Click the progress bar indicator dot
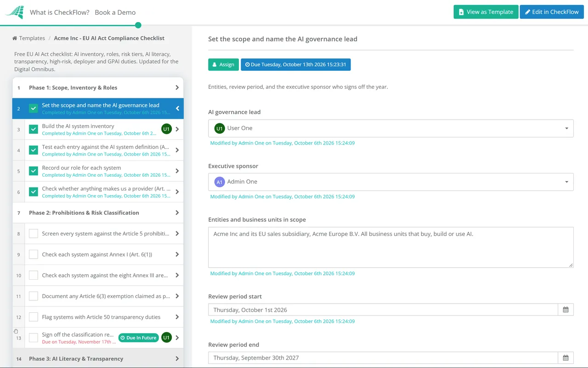588x368 pixels. [x=138, y=25]
